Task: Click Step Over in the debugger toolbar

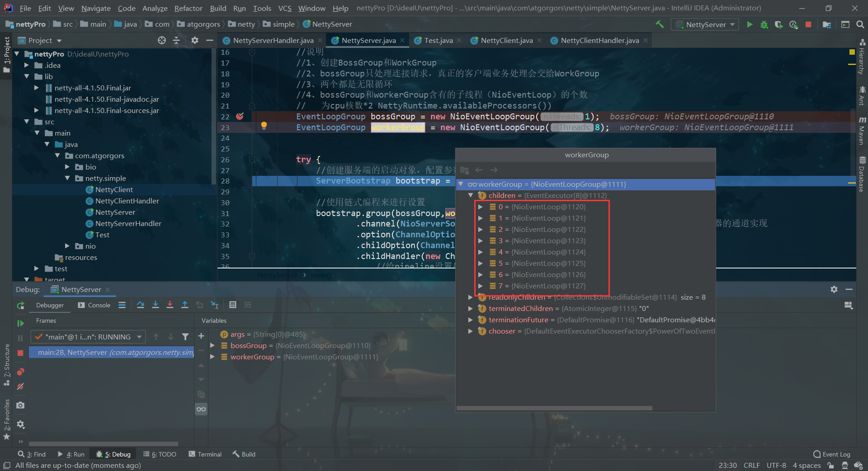Action: click(x=141, y=305)
